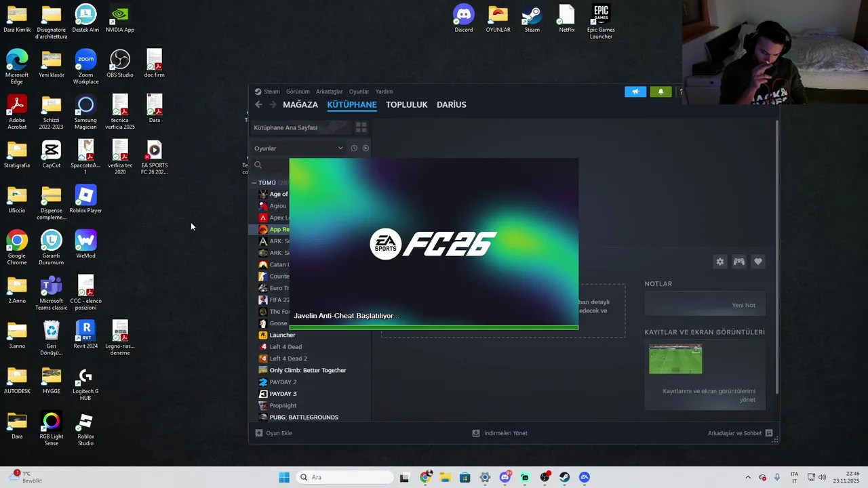Open the Roblox Studio desktop icon
This screenshot has width=868, height=488.
85,428
